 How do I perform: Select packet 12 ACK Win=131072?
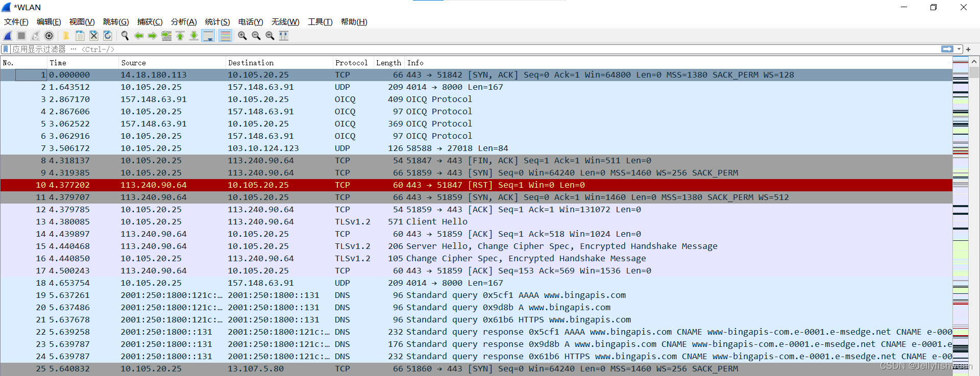point(476,210)
